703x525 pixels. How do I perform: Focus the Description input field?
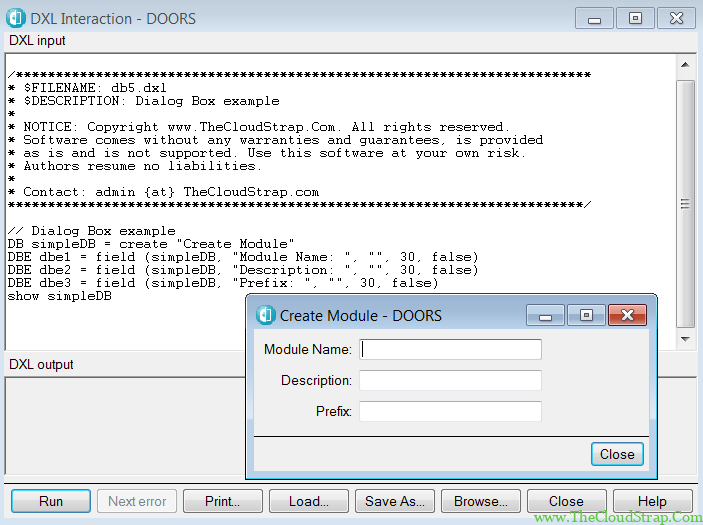pyautogui.click(x=450, y=380)
